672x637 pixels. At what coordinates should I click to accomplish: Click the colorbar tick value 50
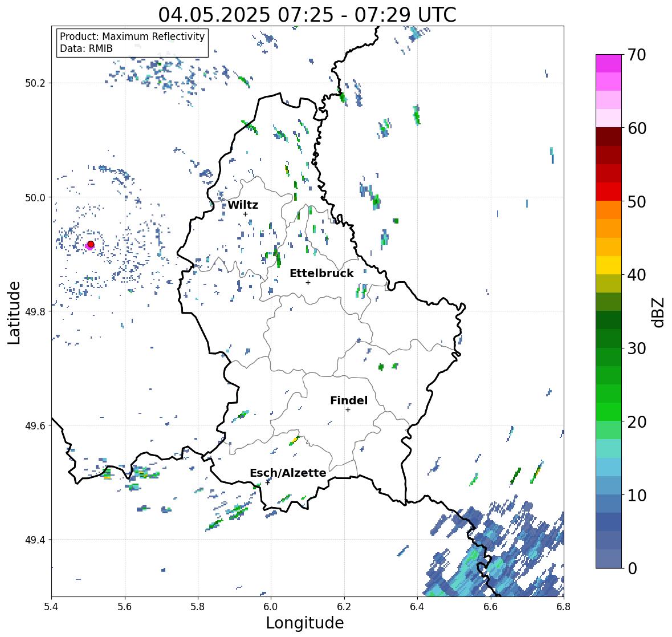coord(636,201)
